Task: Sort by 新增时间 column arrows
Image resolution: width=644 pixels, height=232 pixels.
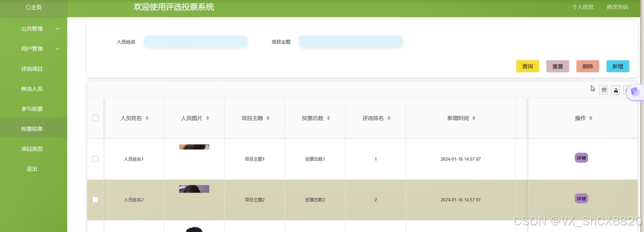Action: point(474,118)
